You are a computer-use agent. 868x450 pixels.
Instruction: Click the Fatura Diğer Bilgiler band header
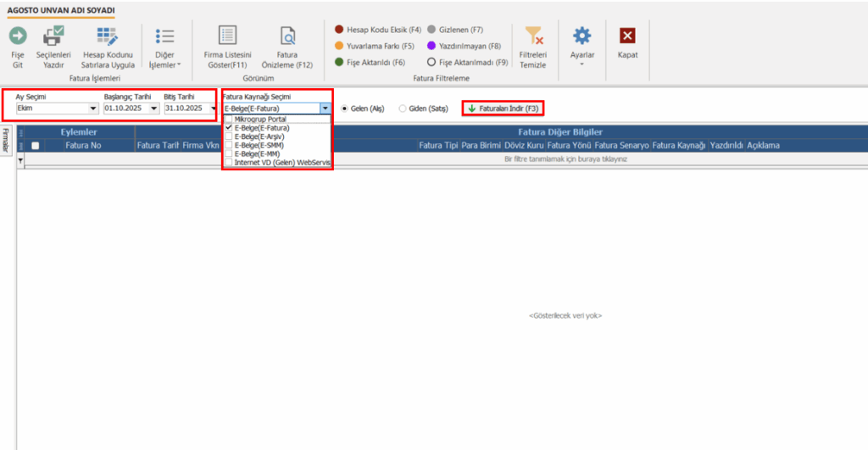tap(560, 131)
